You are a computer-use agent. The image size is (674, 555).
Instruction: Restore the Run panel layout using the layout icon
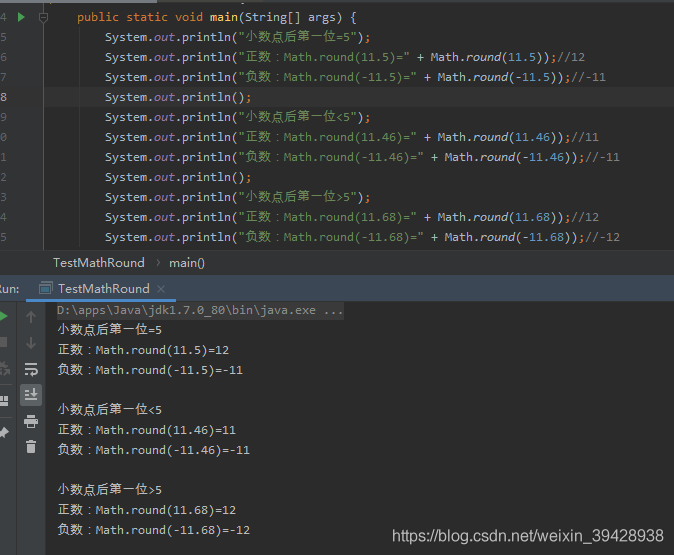(x=4, y=401)
